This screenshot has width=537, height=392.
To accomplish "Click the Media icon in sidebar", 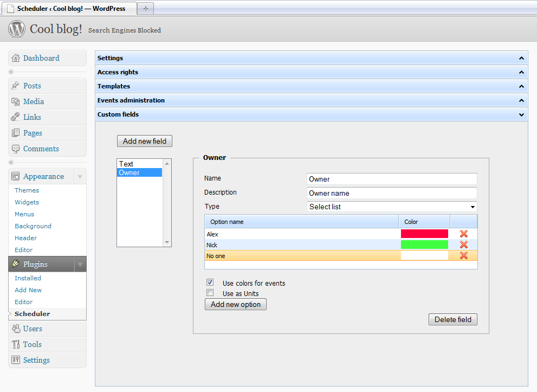I will click(x=16, y=102).
